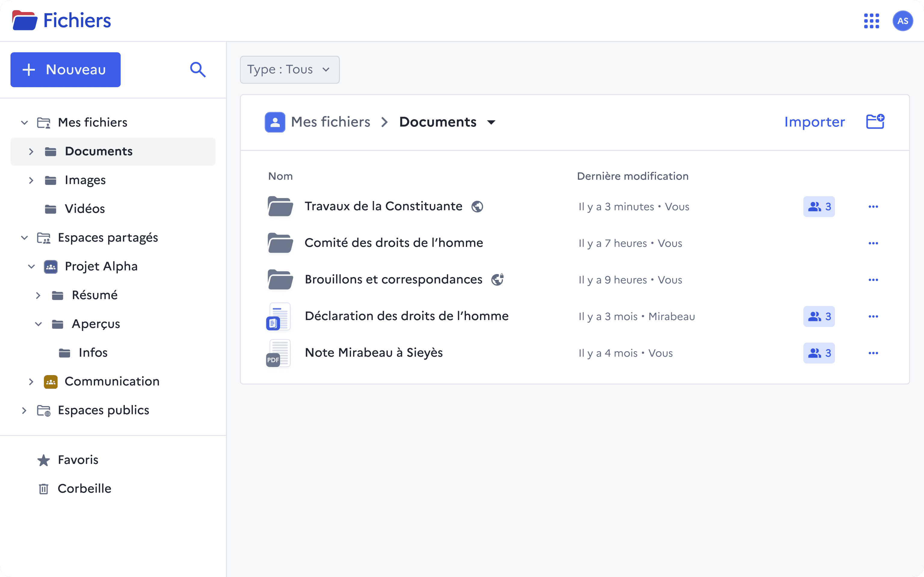Screen dimensions: 924x577
Task: Click the Fichiers logo
Action: 61,21
